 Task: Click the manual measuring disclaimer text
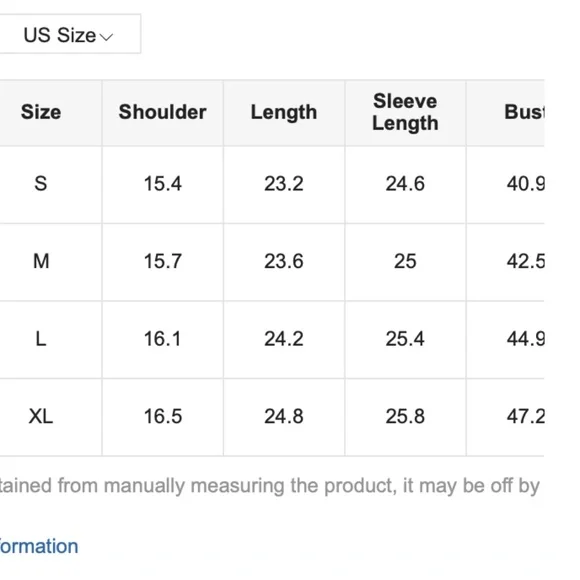[x=270, y=486]
